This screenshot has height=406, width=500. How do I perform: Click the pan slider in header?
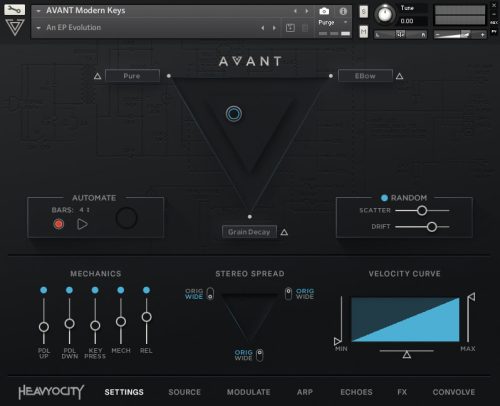click(x=400, y=34)
